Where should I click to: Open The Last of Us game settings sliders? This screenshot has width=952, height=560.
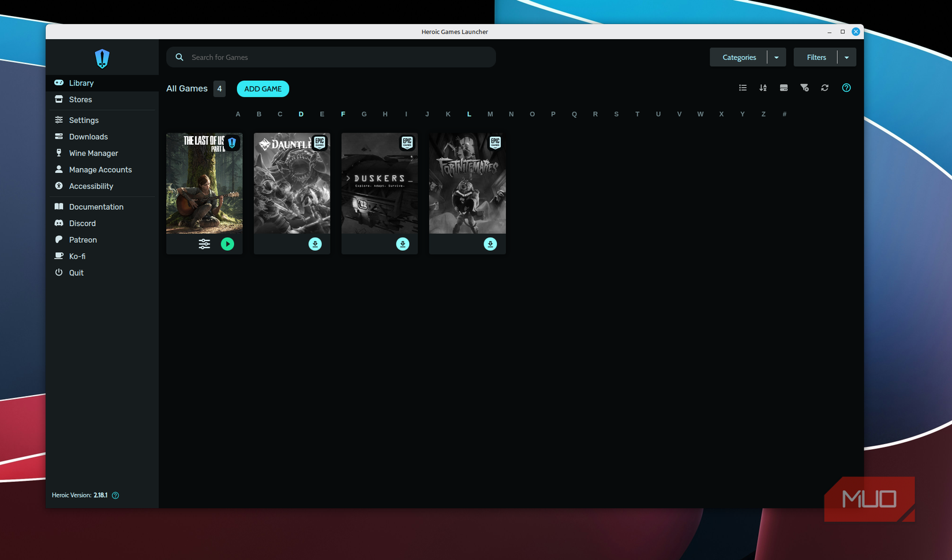point(204,244)
